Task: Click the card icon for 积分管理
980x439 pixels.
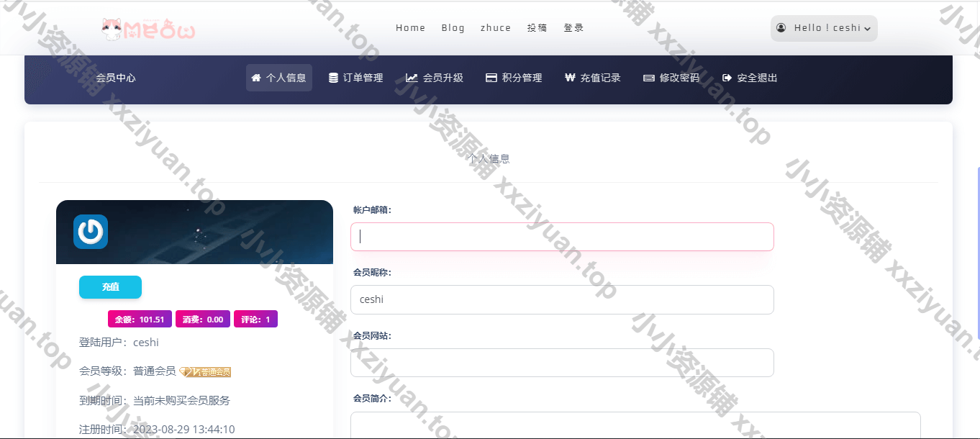Action: point(491,78)
